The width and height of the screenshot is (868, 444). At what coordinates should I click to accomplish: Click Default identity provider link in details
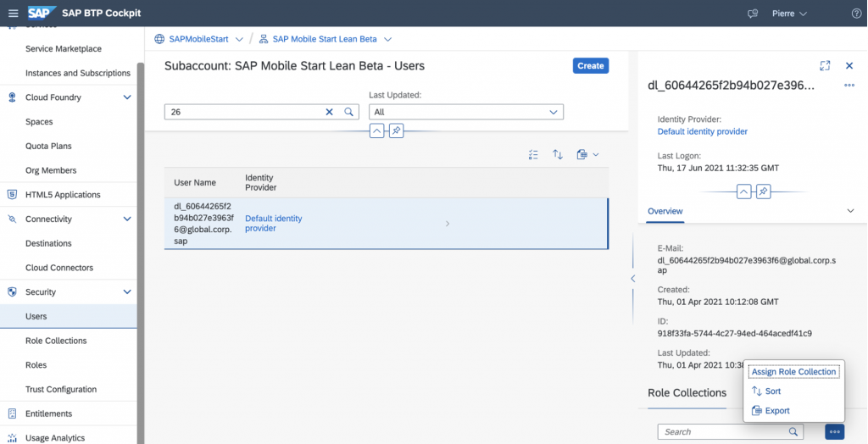(703, 132)
